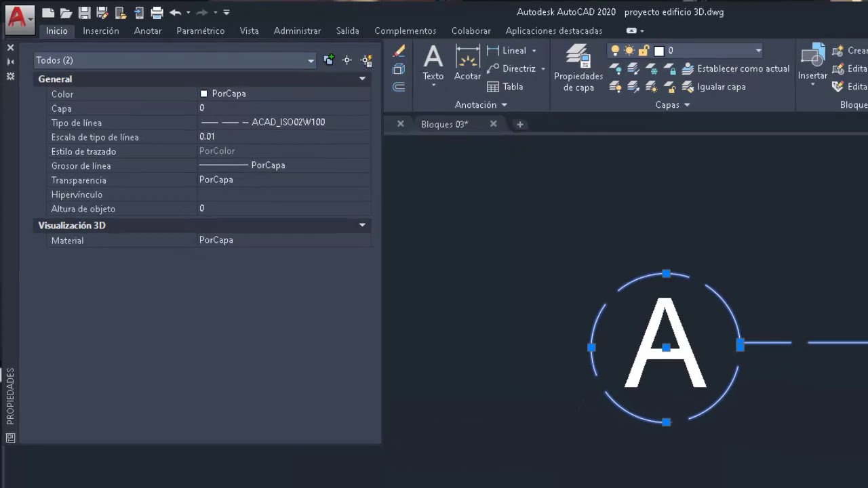
Task: Expand the Anotación panel arrow
Action: [x=504, y=105]
